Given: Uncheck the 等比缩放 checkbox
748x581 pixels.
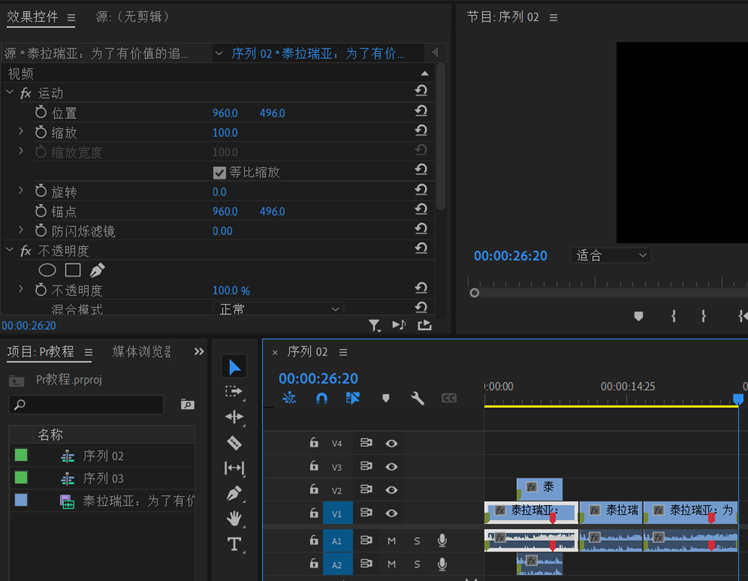Looking at the screenshot, I should [220, 172].
